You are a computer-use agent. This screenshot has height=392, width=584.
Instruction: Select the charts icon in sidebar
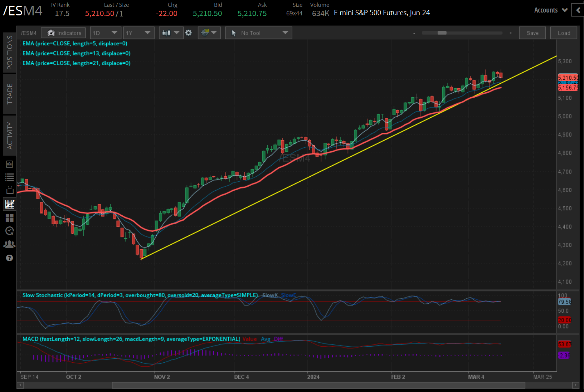tap(10, 204)
